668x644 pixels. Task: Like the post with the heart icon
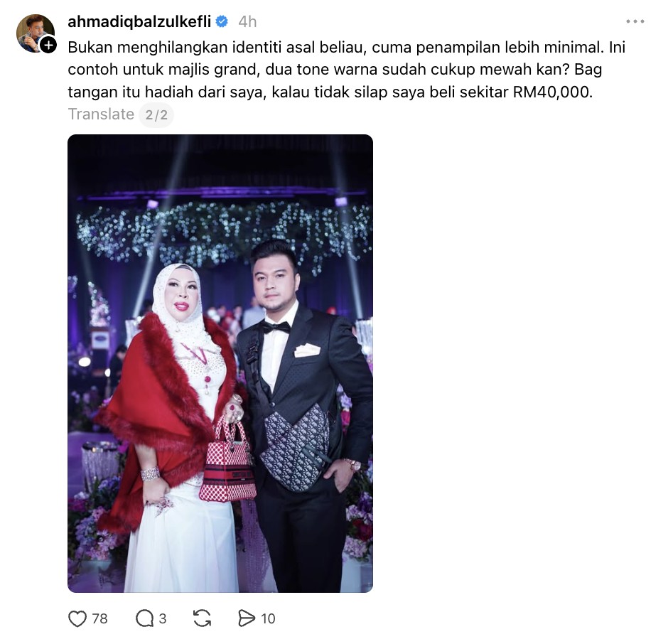point(77,618)
